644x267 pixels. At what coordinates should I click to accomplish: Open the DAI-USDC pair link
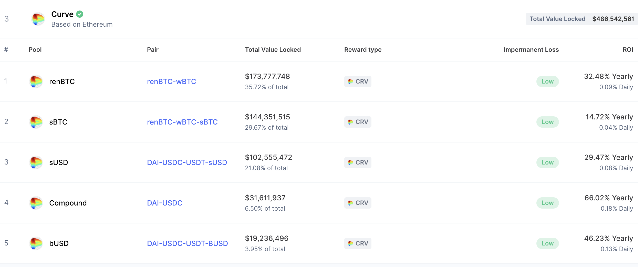(165, 203)
